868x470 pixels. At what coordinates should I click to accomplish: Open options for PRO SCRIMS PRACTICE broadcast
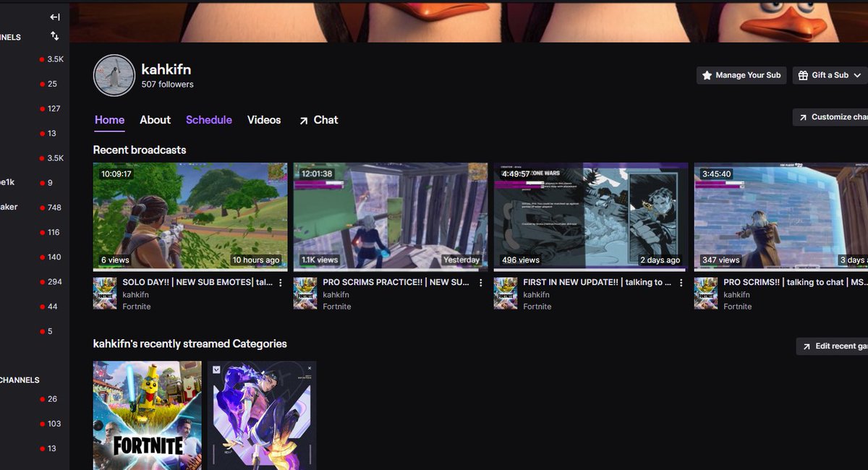[x=481, y=283]
